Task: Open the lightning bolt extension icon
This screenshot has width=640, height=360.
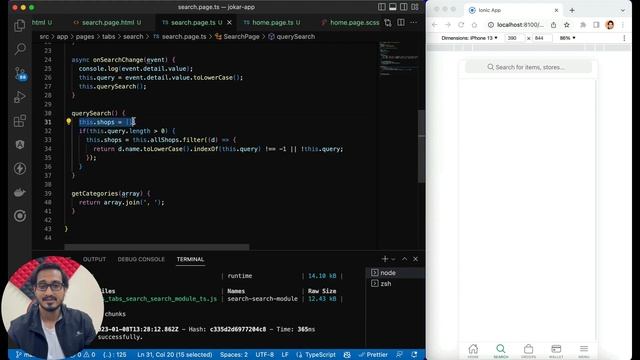Action: click(x=20, y=168)
